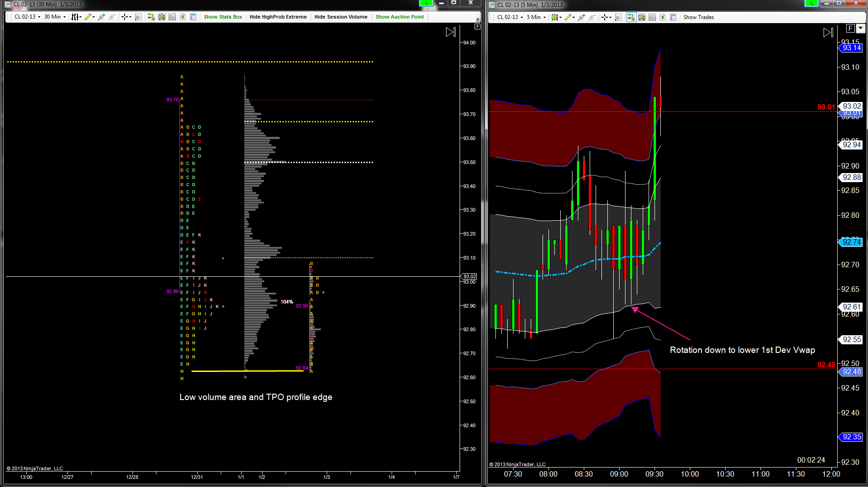Open 30 Min interval dropdown
The image size is (868, 487).
point(55,17)
